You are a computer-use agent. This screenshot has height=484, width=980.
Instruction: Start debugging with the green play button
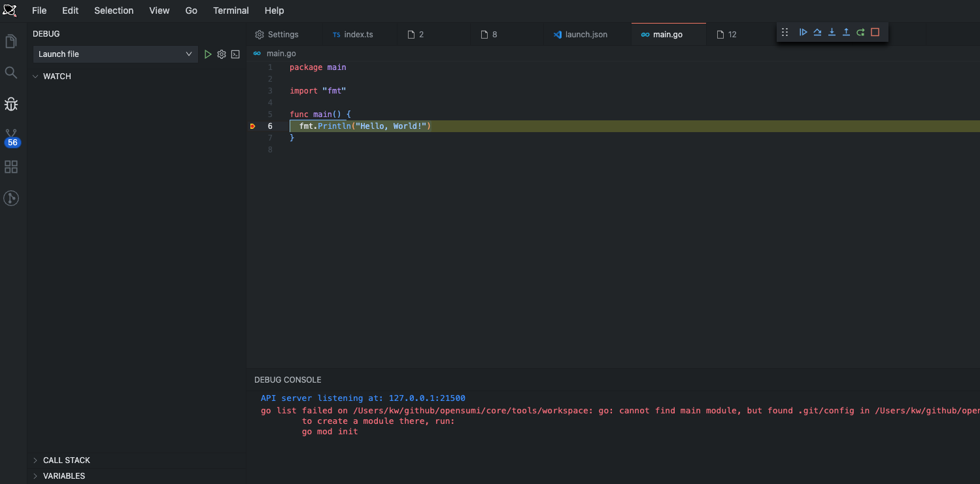[208, 54]
